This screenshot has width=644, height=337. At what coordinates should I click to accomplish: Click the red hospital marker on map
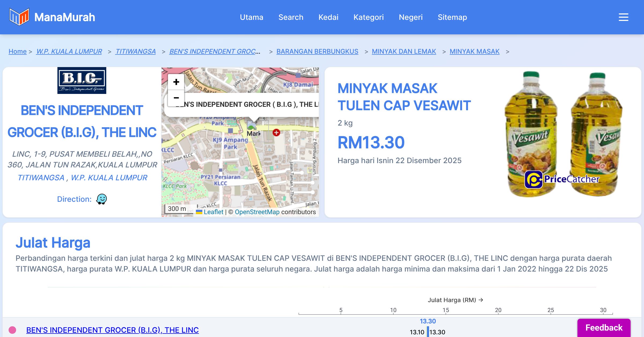tap(276, 132)
